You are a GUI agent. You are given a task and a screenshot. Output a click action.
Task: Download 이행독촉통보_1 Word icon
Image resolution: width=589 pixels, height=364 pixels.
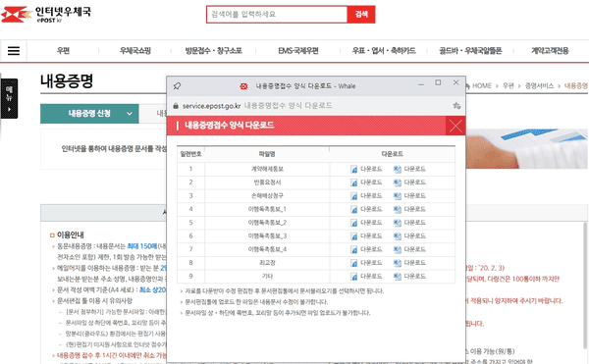coord(397,209)
